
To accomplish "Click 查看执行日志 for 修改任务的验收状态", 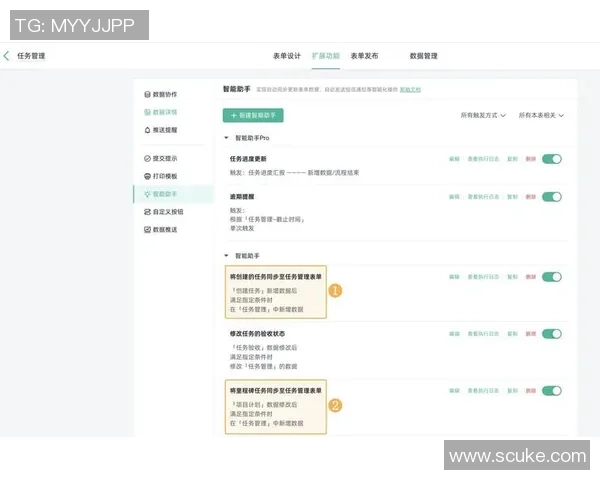I will 483,334.
